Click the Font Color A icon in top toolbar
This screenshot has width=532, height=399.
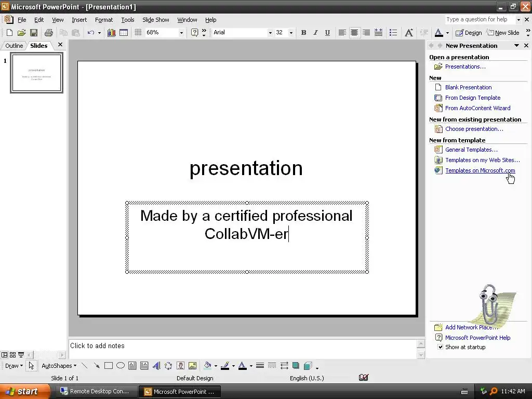(438, 33)
